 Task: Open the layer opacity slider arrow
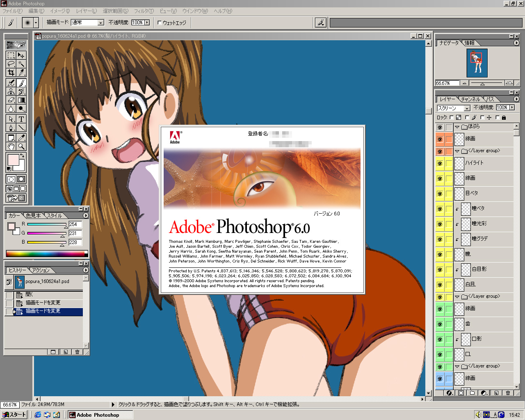[512, 107]
